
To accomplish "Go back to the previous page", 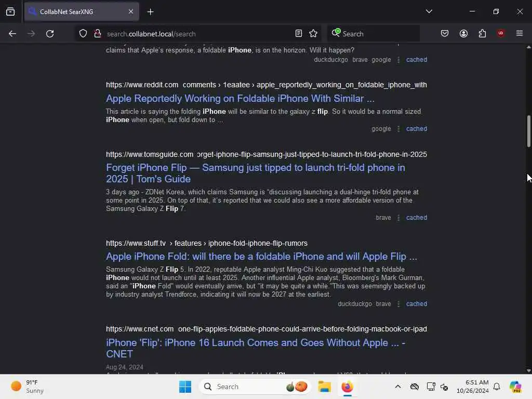I will pyautogui.click(x=12, y=34).
